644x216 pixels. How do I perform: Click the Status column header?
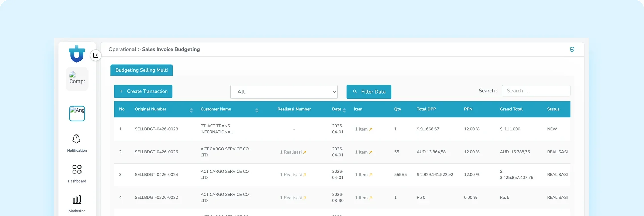553,109
